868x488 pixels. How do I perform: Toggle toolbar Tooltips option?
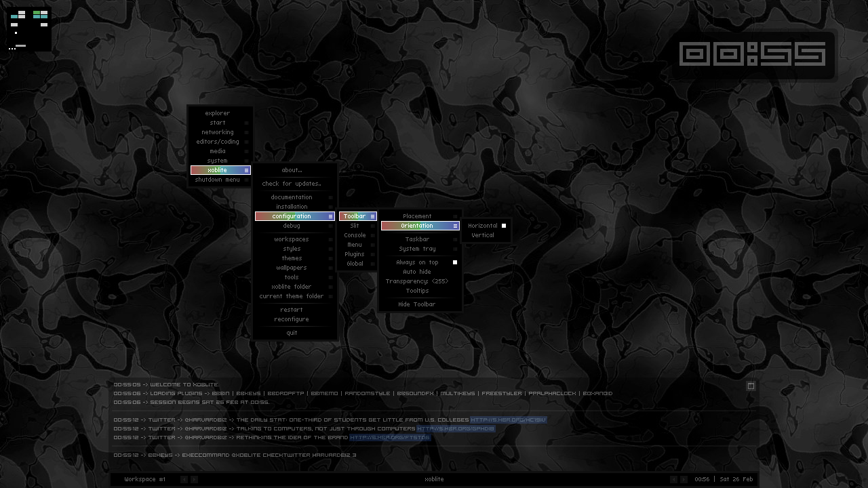click(420, 291)
